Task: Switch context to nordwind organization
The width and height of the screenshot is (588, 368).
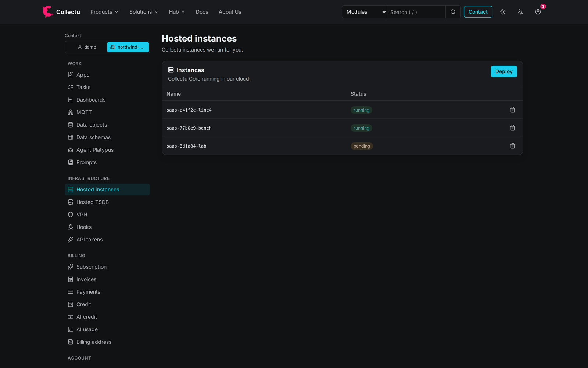Action: 128,47
